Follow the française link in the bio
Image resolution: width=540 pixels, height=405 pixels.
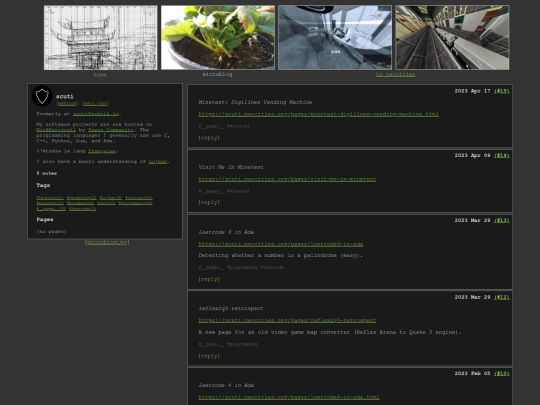point(102,151)
